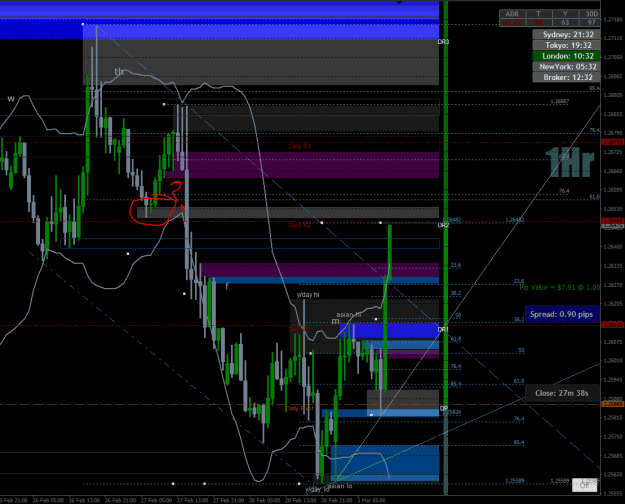Image resolution: width=625 pixels, height=504 pixels.
Task: Click the 'W' text label on chart
Action: pyautogui.click(x=11, y=99)
